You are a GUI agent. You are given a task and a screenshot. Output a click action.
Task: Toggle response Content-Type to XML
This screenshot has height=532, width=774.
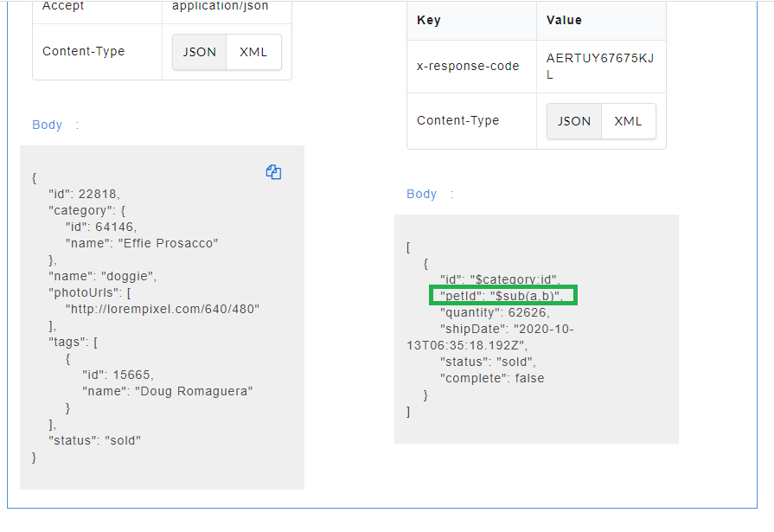pyautogui.click(x=628, y=121)
